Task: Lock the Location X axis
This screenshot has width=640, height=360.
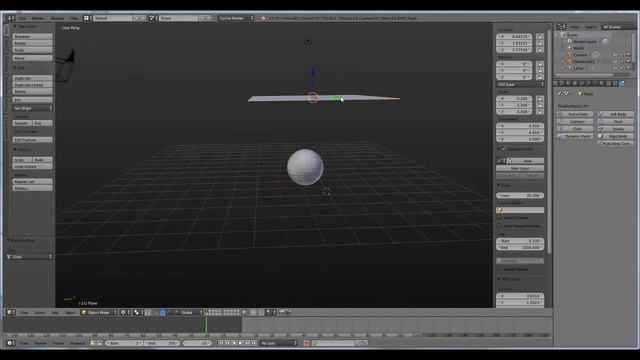Action: pyautogui.click(x=540, y=37)
